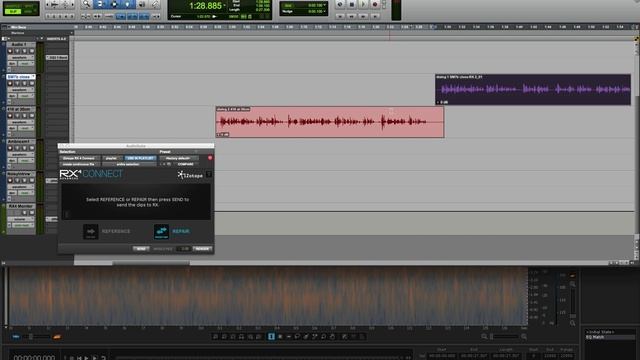Click the COMPARE button in AudioSuite window
This screenshot has height=360, width=640.
point(186,164)
